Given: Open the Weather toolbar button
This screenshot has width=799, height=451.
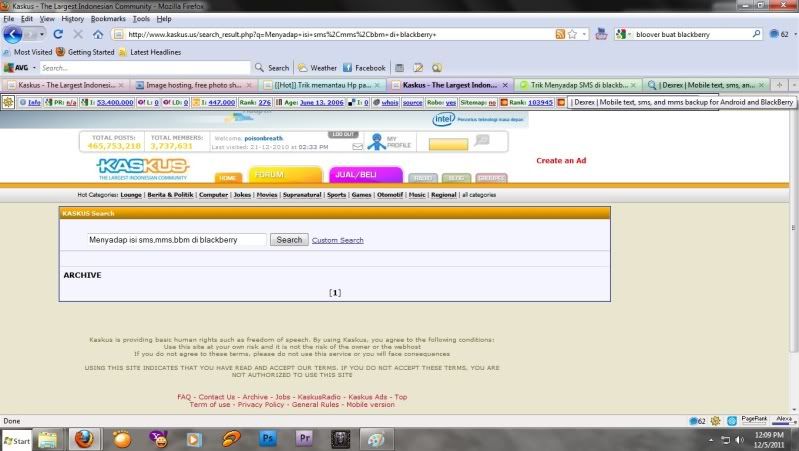Looking at the screenshot, I should pyautogui.click(x=317, y=67).
